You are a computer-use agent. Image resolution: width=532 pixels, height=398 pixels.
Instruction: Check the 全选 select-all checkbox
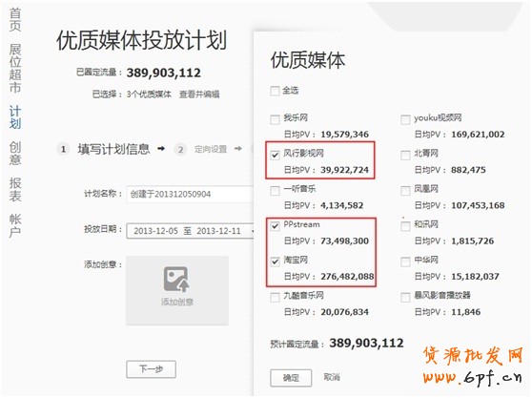pos(275,91)
